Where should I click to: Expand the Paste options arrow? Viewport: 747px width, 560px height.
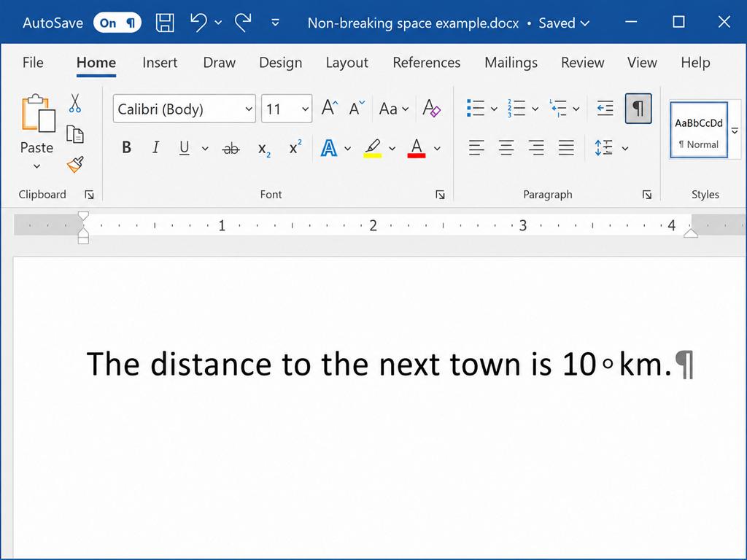point(36,166)
